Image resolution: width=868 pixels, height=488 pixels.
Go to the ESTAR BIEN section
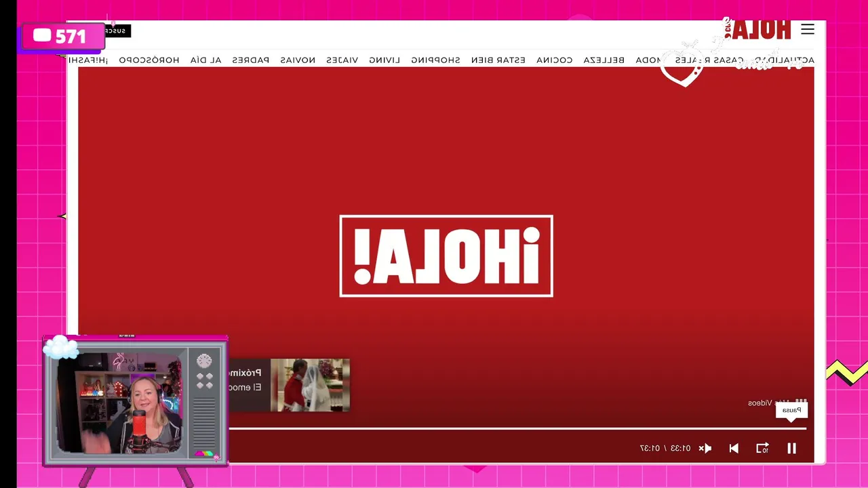pyautogui.click(x=498, y=60)
